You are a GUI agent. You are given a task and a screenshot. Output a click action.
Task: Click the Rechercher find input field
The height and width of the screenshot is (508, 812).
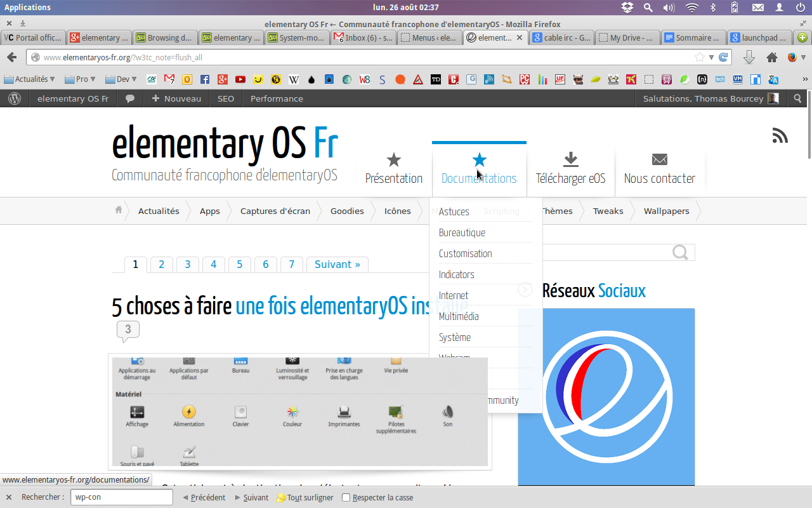point(121,497)
